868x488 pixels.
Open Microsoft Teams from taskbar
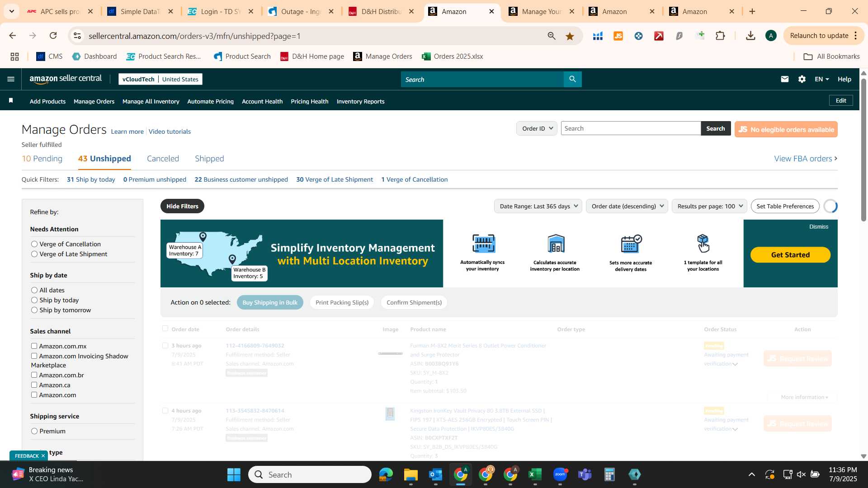[585, 474]
